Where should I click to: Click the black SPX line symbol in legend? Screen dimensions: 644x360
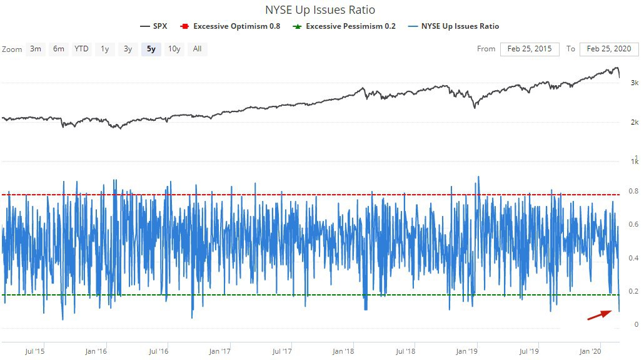point(144,26)
